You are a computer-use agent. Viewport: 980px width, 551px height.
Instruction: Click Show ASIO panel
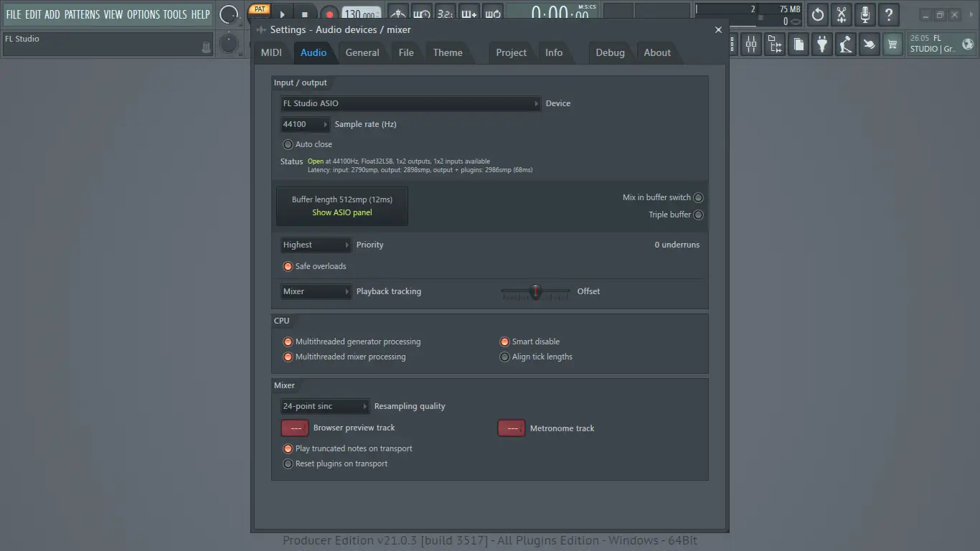coord(341,212)
